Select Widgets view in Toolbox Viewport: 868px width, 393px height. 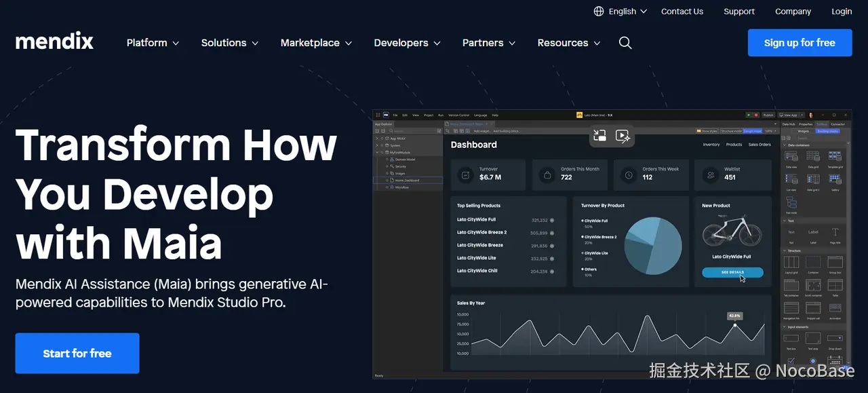803,131
